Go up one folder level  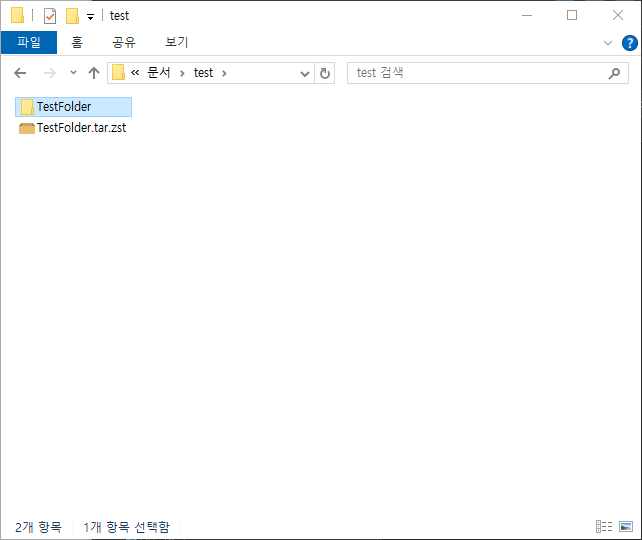tap(94, 73)
